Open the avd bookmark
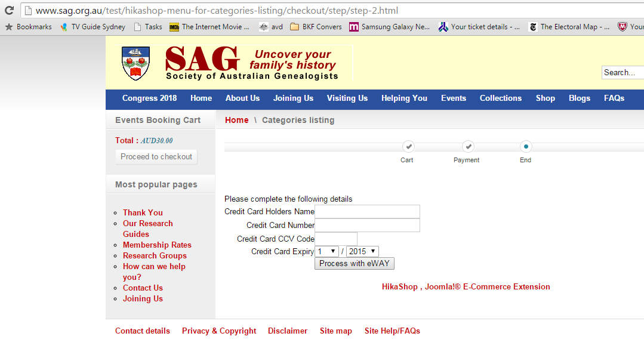 (270, 27)
